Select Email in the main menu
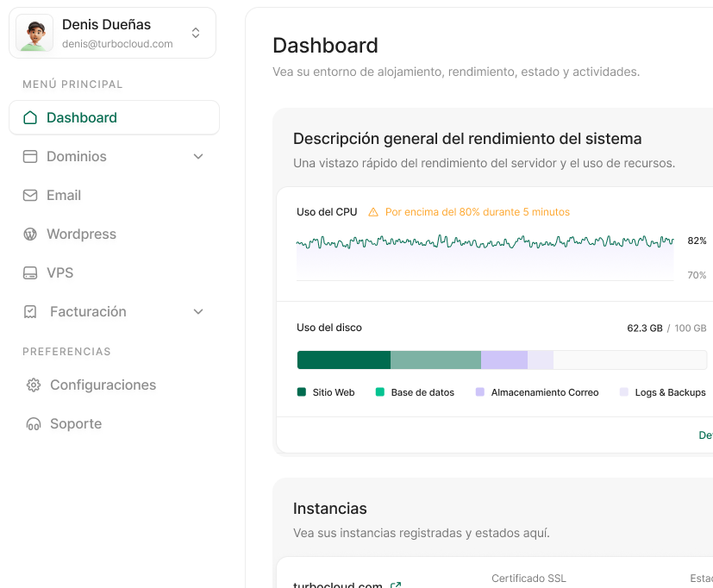This screenshot has height=588, width=713. (x=64, y=196)
